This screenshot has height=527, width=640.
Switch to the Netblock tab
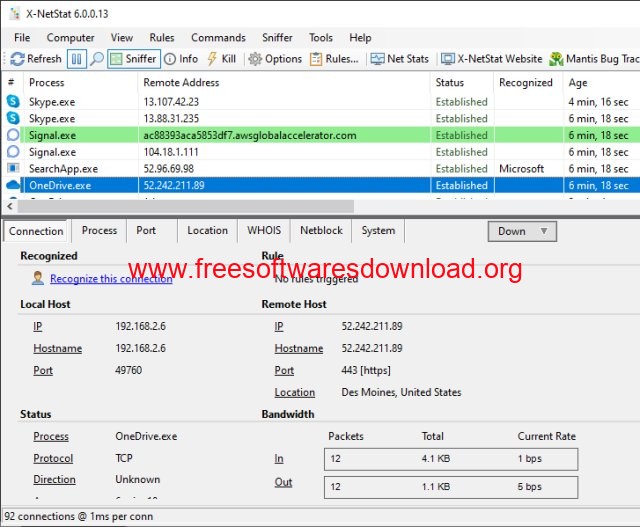tap(321, 230)
